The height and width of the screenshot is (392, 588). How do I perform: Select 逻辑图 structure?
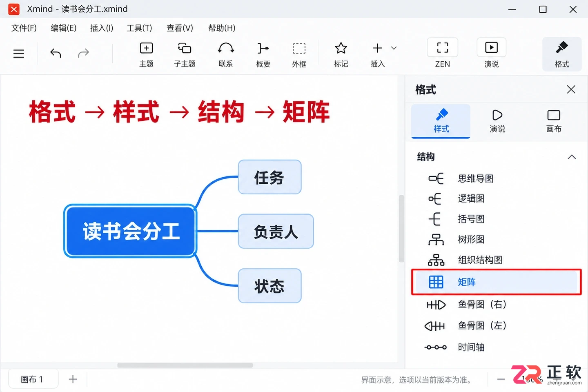496,198
